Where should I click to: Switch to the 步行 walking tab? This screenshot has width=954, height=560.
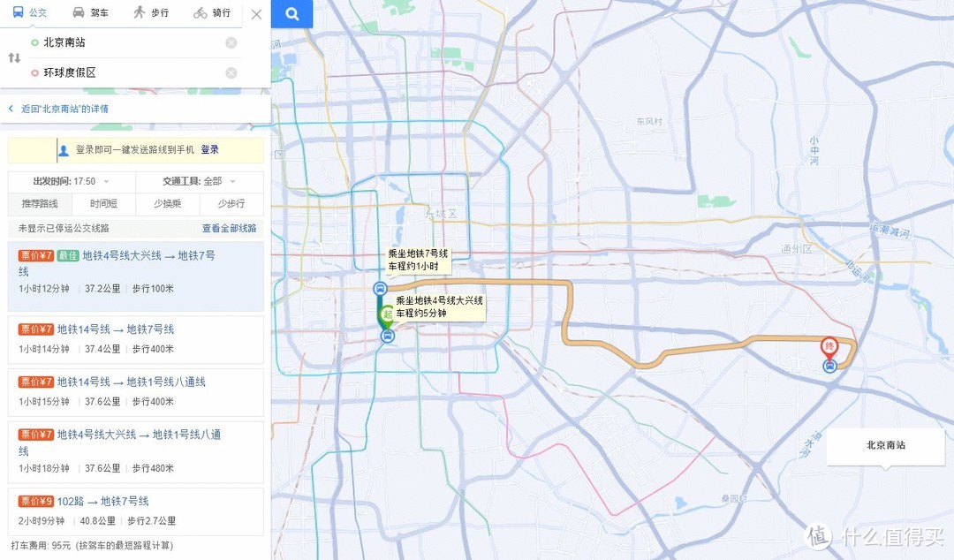tap(151, 13)
